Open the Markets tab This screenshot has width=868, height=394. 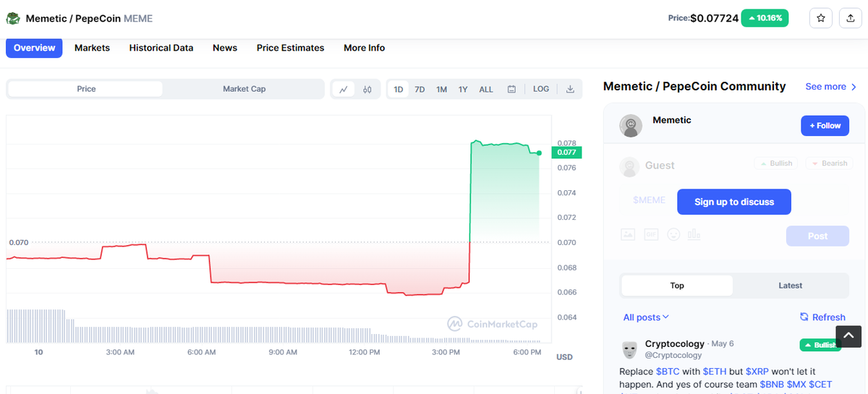coord(92,48)
